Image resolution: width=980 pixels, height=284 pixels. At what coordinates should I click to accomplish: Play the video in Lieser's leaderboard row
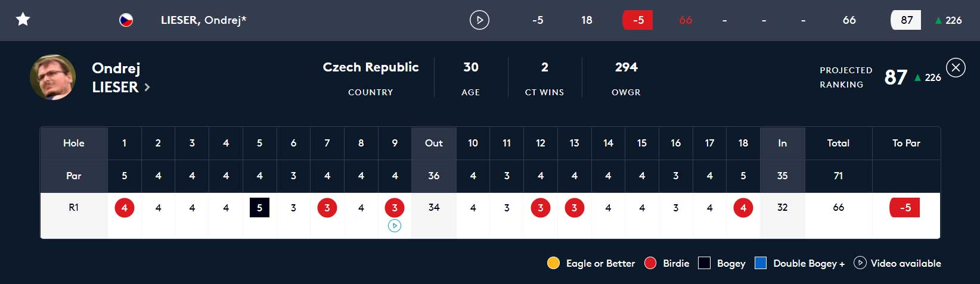[x=479, y=20]
